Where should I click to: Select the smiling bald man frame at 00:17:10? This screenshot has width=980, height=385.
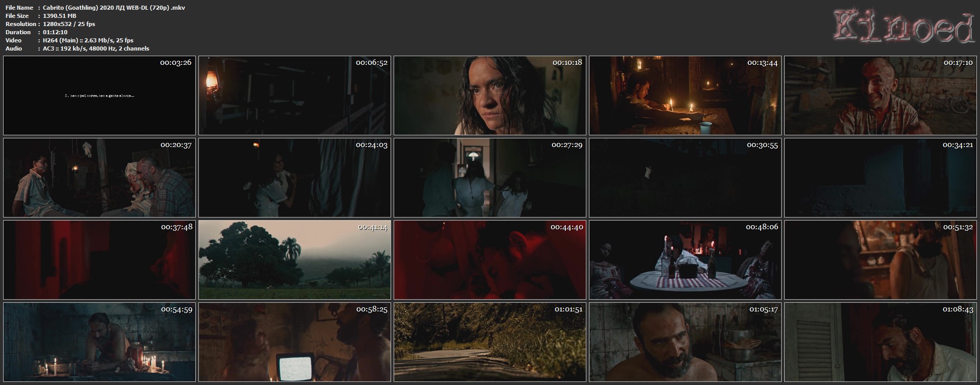[x=880, y=95]
